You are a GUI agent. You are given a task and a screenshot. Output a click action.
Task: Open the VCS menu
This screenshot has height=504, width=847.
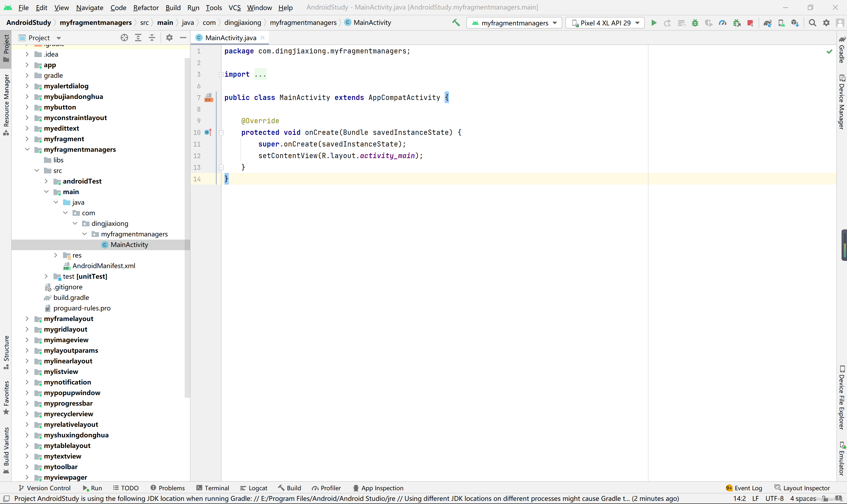(235, 7)
